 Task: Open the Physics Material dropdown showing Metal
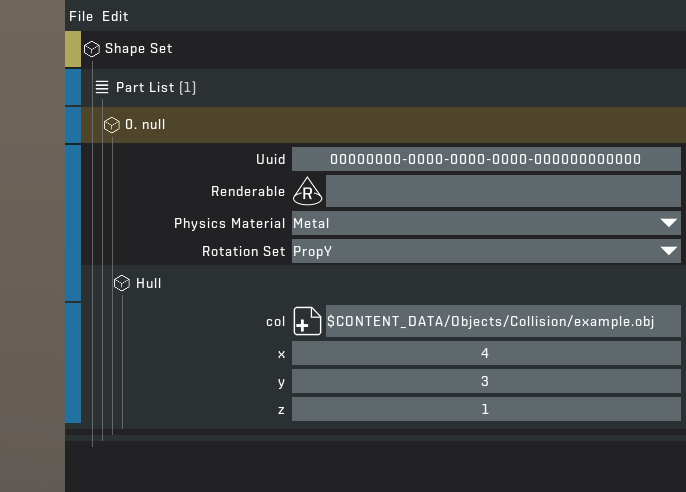(x=486, y=223)
